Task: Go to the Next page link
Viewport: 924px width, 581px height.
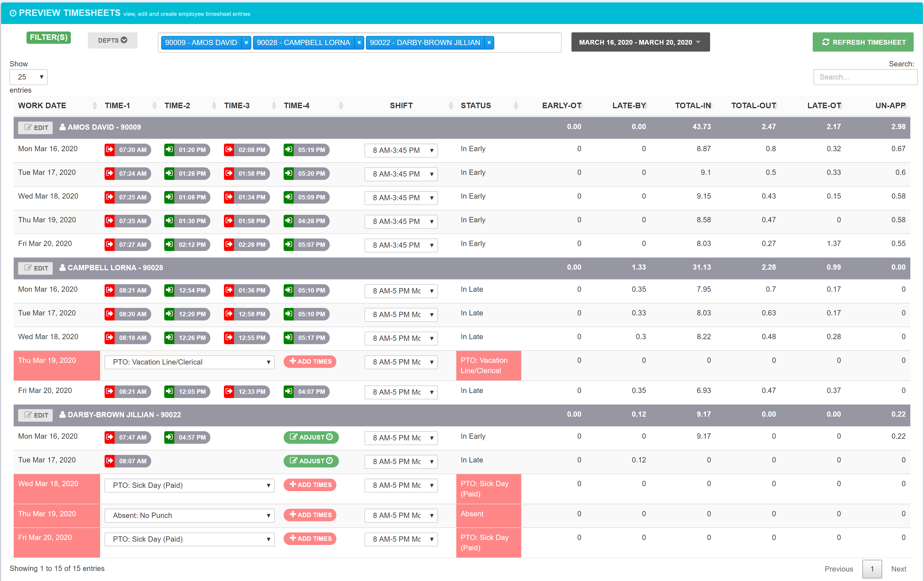Action: click(898, 569)
